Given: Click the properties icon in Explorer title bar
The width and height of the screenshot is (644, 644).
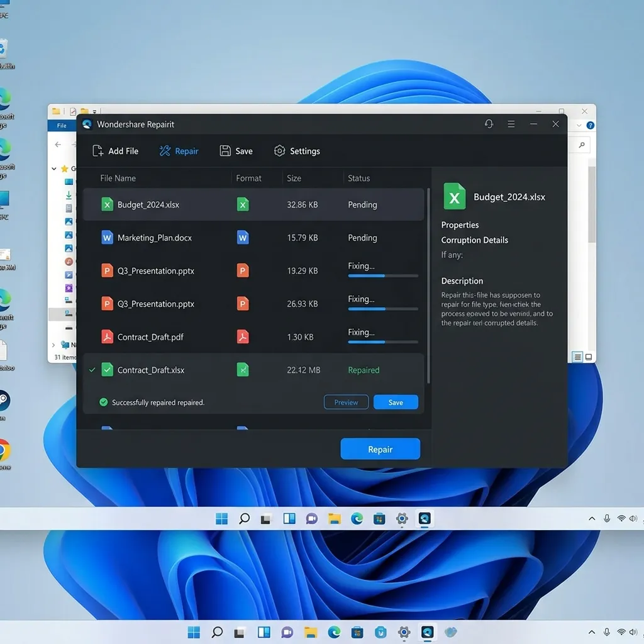Looking at the screenshot, I should click(73, 111).
